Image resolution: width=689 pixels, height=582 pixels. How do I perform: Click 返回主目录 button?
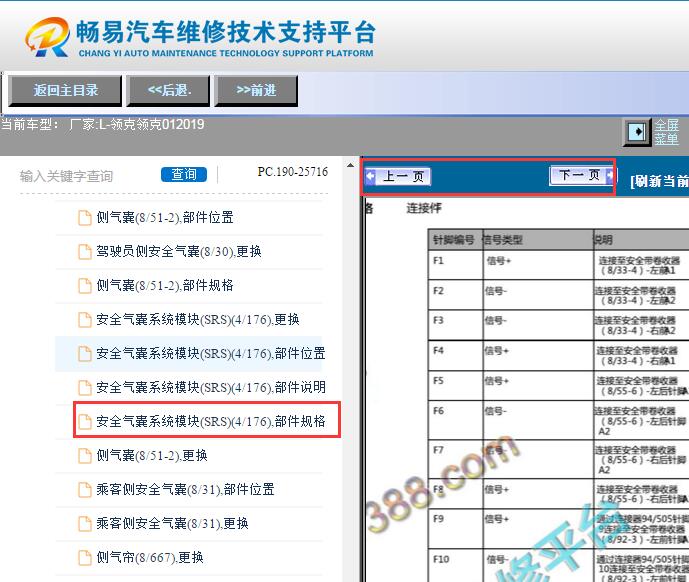coord(65,91)
